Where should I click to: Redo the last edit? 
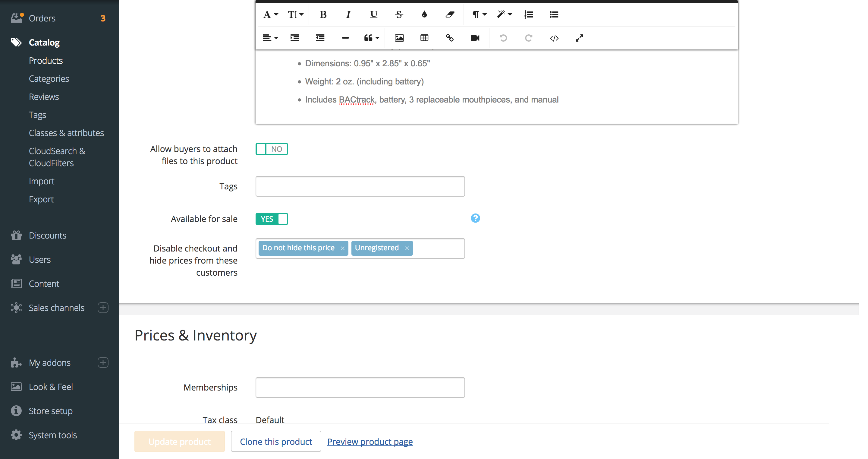pos(528,38)
